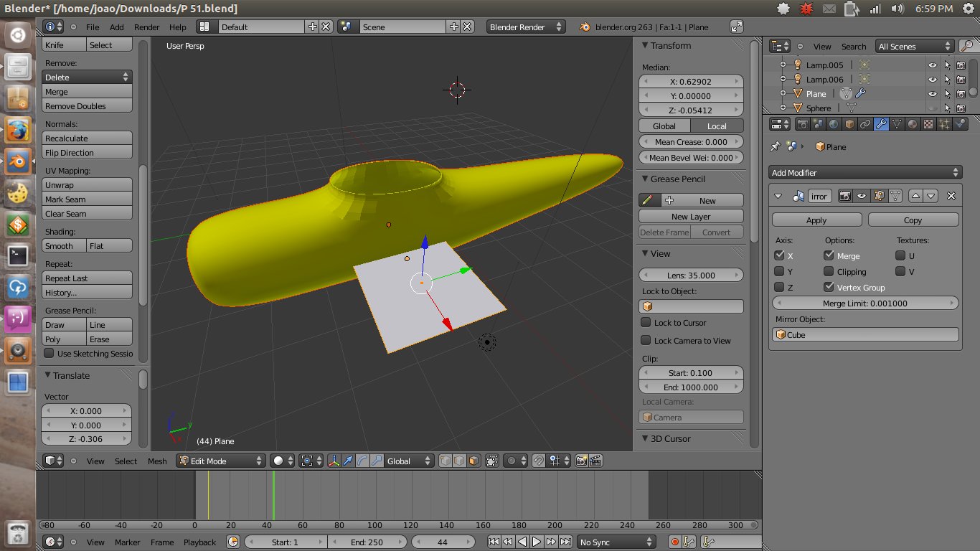Adjust the Merge Limit slider value

pyautogui.click(x=864, y=303)
